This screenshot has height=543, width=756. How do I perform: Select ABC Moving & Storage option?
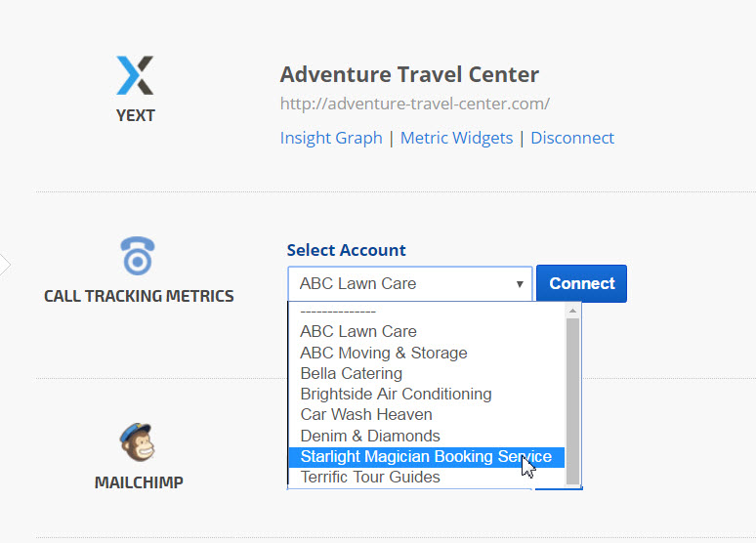[384, 353]
